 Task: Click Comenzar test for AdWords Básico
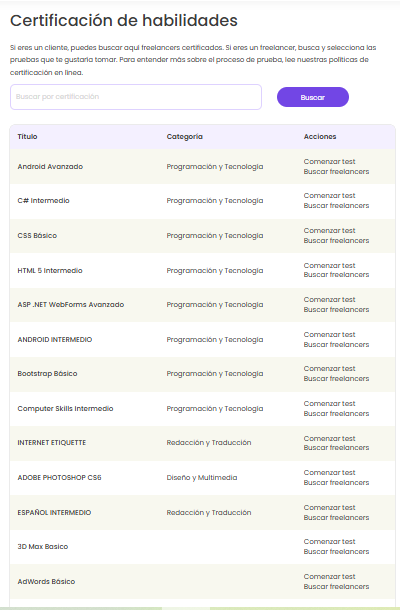click(330, 577)
